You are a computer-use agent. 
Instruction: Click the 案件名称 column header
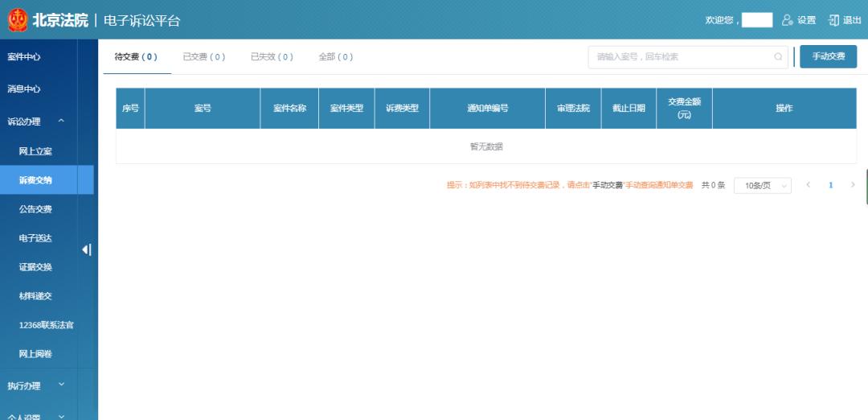289,109
